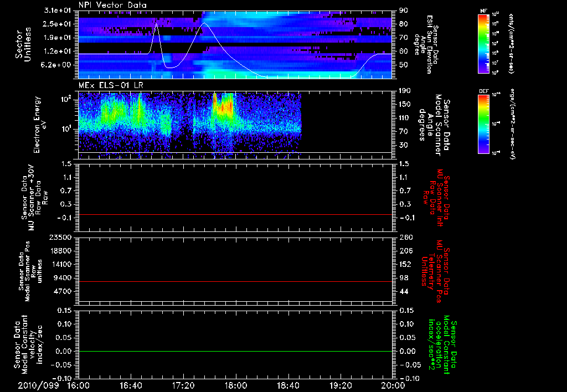Click the 23500 scanner position tick label
567x392 pixels.
61,237
